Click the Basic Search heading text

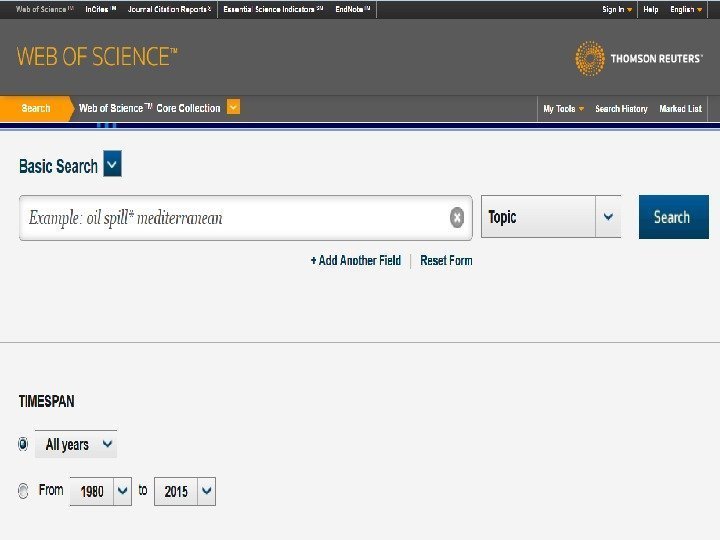(x=58, y=166)
